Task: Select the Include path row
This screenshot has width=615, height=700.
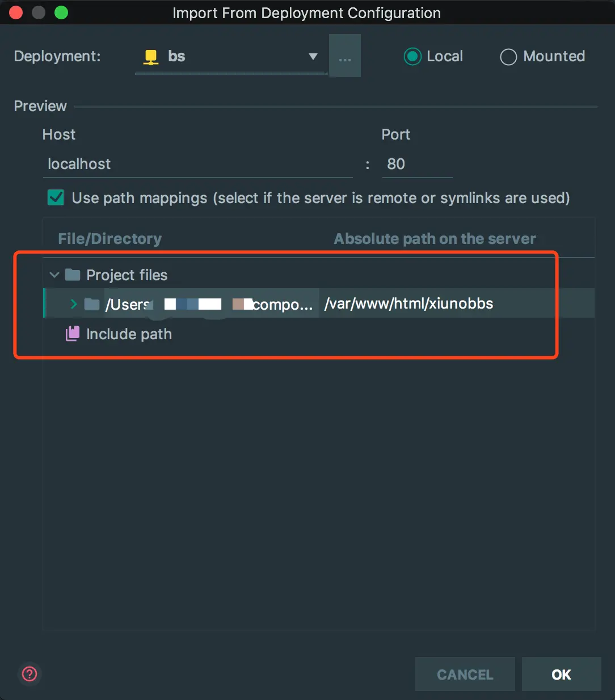Action: click(129, 334)
